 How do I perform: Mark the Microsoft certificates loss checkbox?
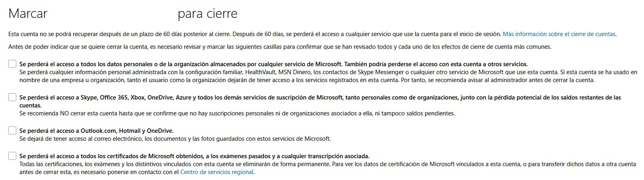12,156
